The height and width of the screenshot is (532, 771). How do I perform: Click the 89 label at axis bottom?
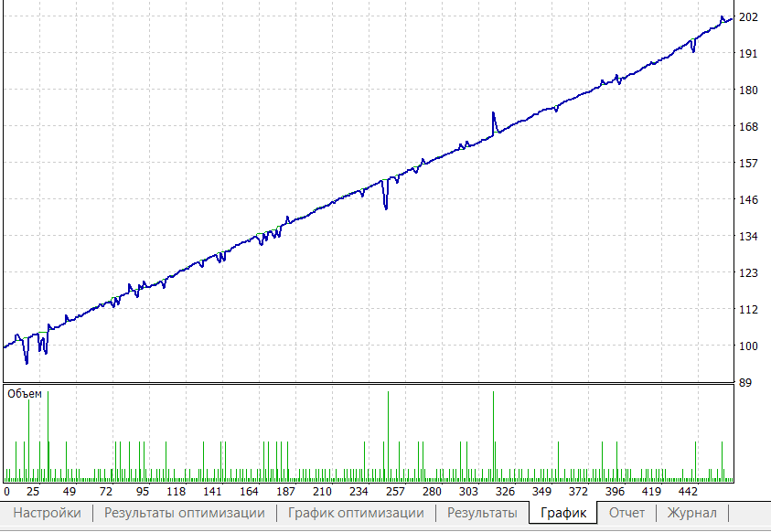point(745,383)
